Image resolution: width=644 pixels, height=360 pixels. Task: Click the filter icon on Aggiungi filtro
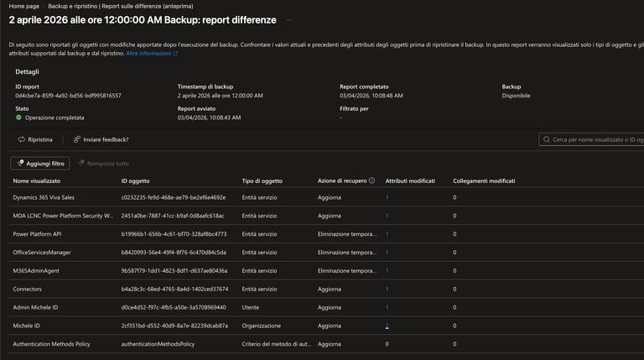20,163
